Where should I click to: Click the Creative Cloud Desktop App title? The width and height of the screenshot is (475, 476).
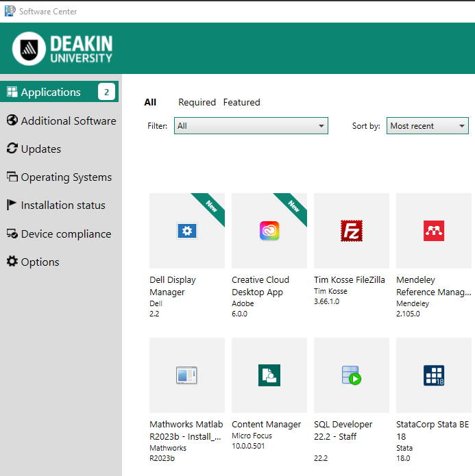[260, 286]
